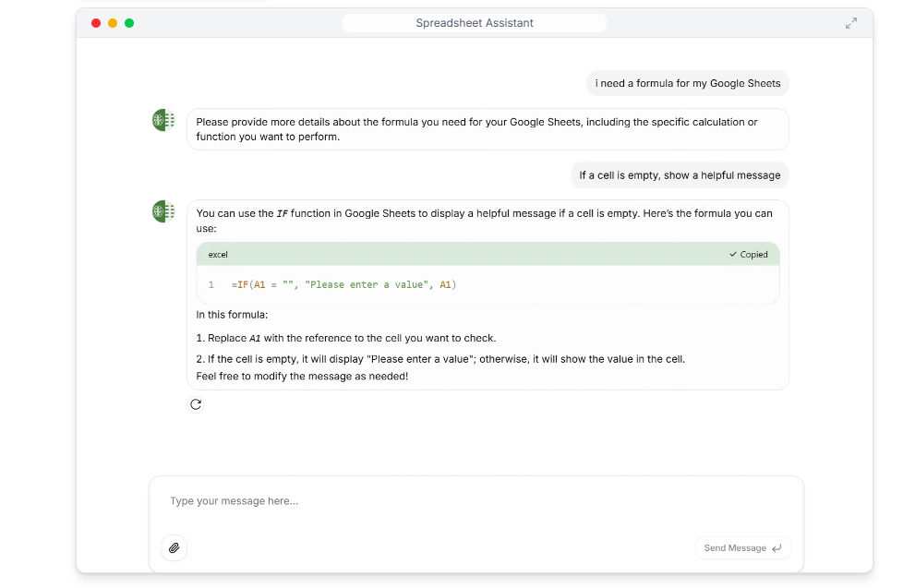Click the avatar beside the IF formula reply
This screenshot has height=588, width=915.
[163, 211]
